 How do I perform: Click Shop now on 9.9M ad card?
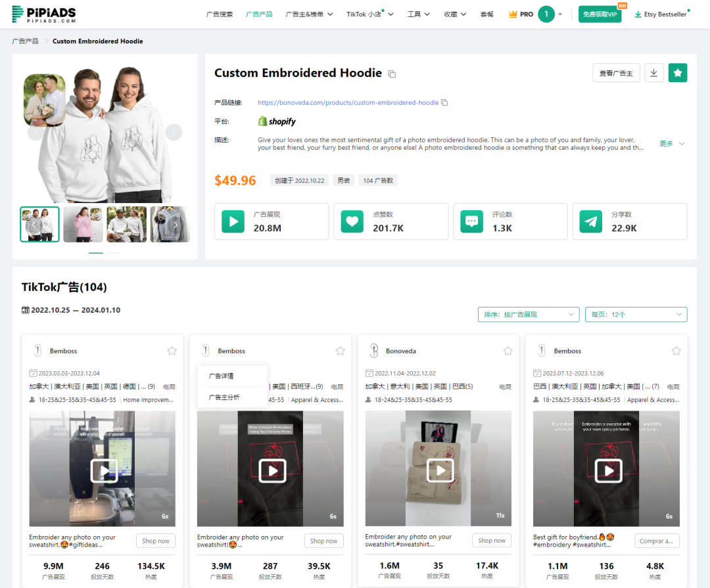point(156,541)
